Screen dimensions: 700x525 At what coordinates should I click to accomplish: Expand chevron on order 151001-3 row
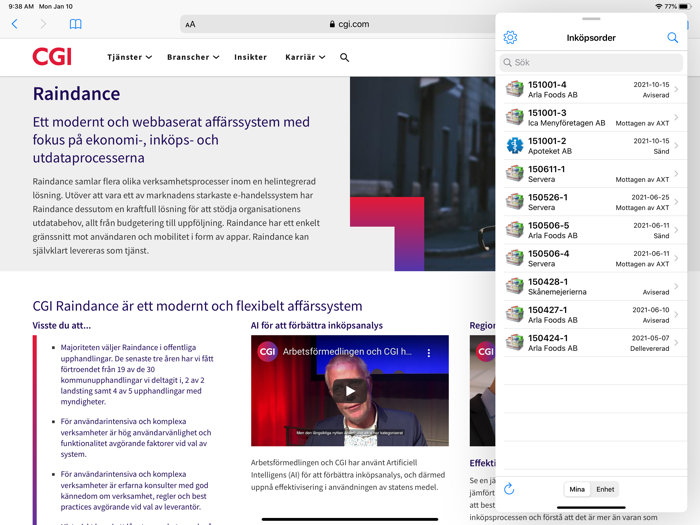[677, 117]
